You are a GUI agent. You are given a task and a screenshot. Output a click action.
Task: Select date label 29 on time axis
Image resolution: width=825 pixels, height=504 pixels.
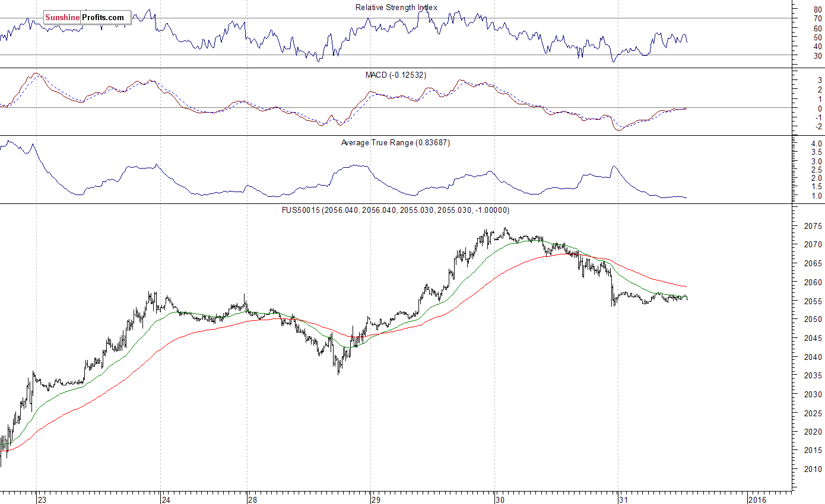click(376, 500)
